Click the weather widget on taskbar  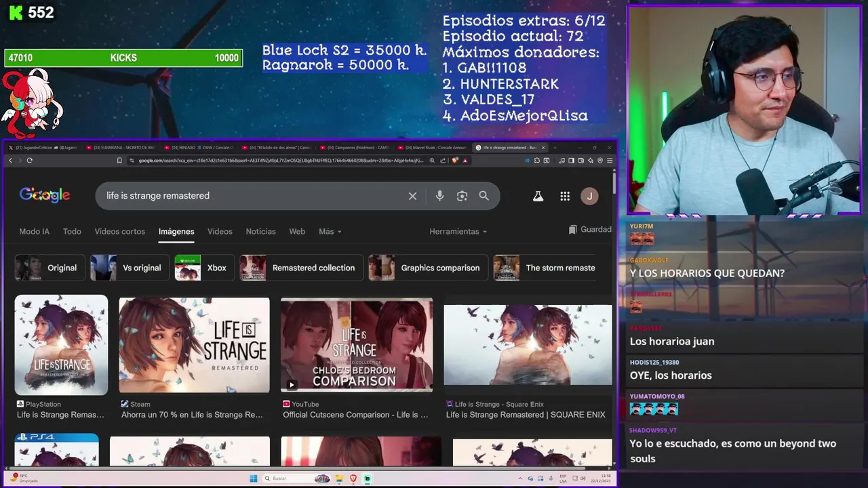click(x=24, y=479)
